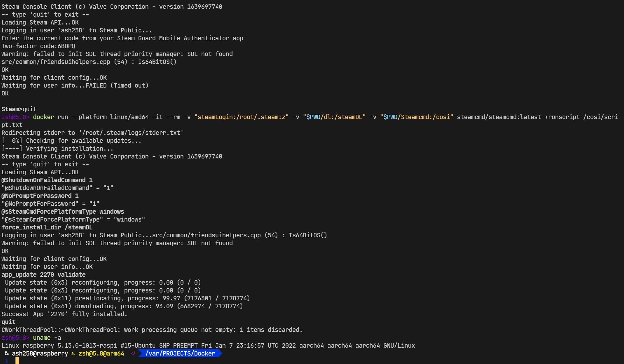Click the blue chevron prompt arrow on last line
Screen dimensions: 624x364
tap(7, 361)
